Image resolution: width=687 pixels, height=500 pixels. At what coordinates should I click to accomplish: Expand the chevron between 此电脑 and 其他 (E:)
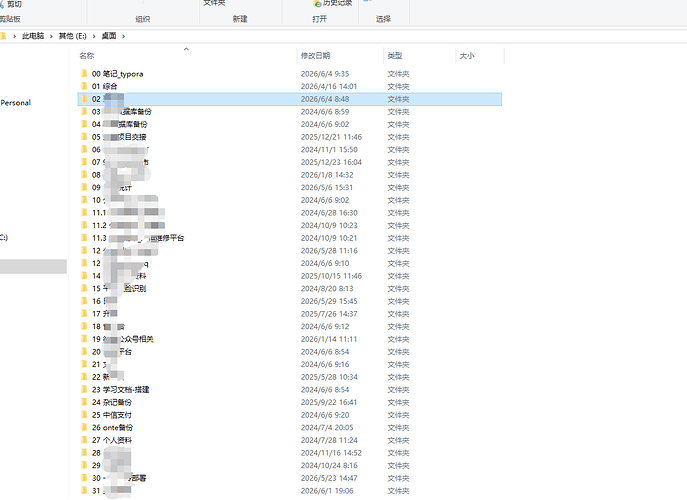[x=51, y=36]
